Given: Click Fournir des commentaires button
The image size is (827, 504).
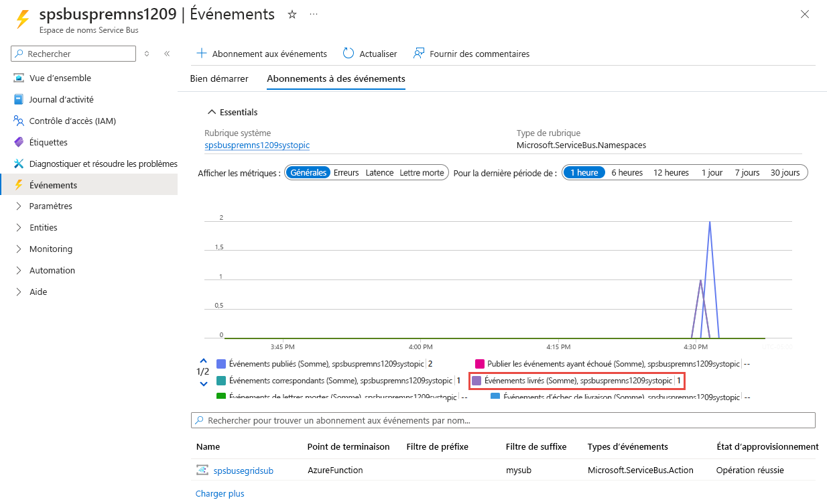Looking at the screenshot, I should click(x=471, y=54).
